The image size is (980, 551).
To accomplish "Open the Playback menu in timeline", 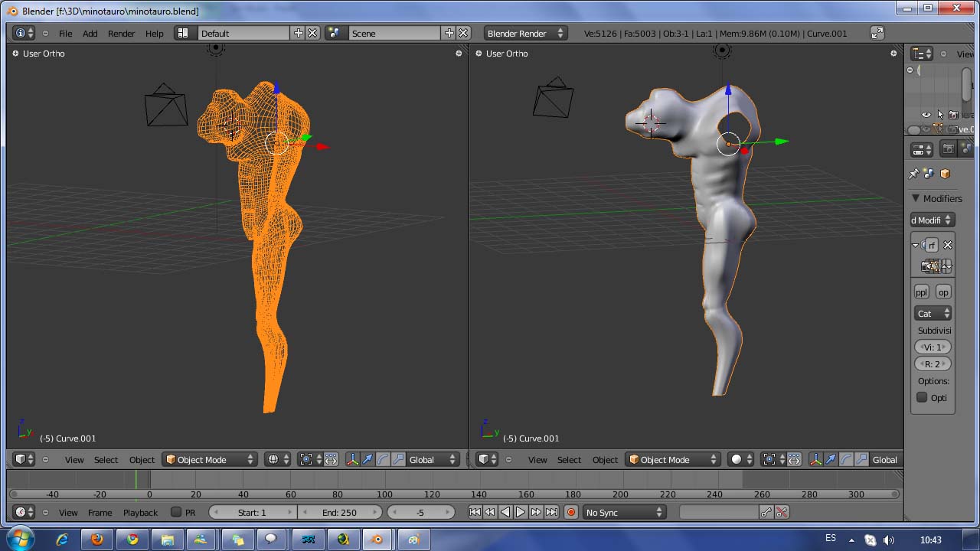I will pyautogui.click(x=140, y=513).
